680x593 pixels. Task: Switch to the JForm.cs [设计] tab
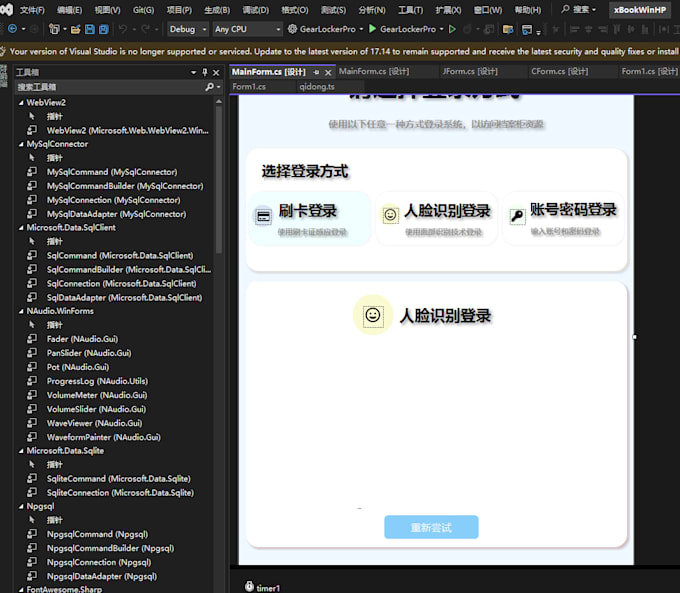point(470,71)
